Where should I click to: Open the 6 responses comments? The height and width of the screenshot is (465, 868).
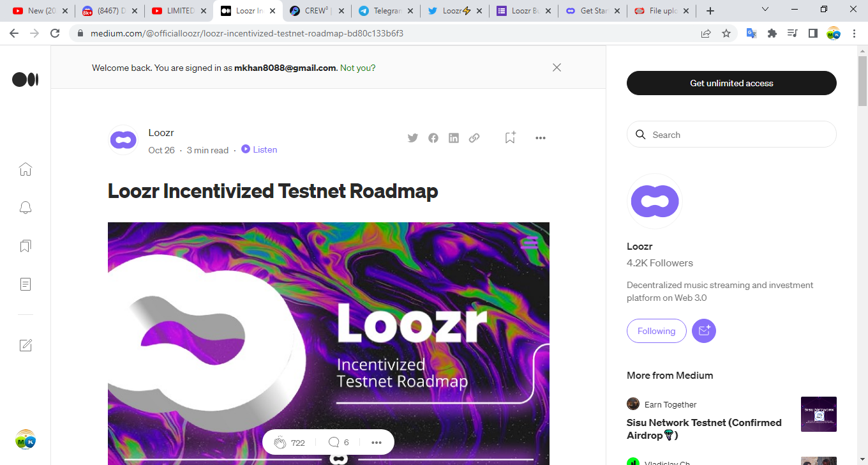click(x=338, y=442)
